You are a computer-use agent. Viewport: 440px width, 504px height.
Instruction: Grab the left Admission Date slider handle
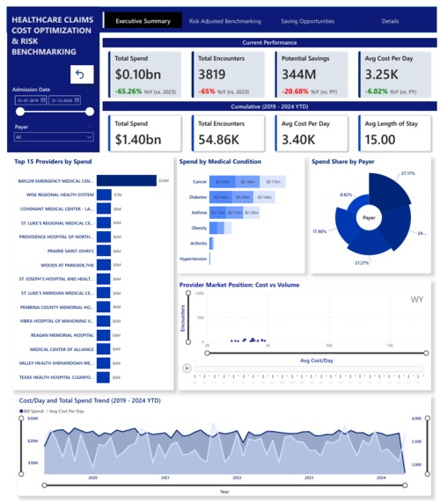[x=20, y=112]
